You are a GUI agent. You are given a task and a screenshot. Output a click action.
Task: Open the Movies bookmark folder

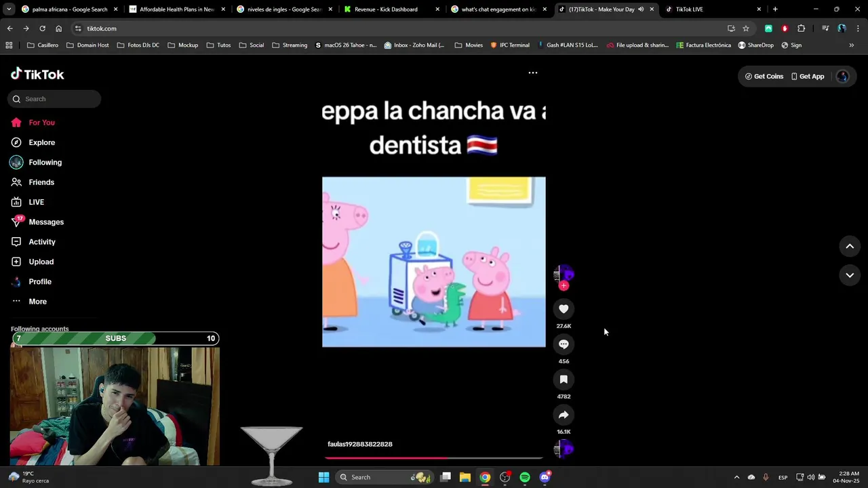pyautogui.click(x=469, y=45)
